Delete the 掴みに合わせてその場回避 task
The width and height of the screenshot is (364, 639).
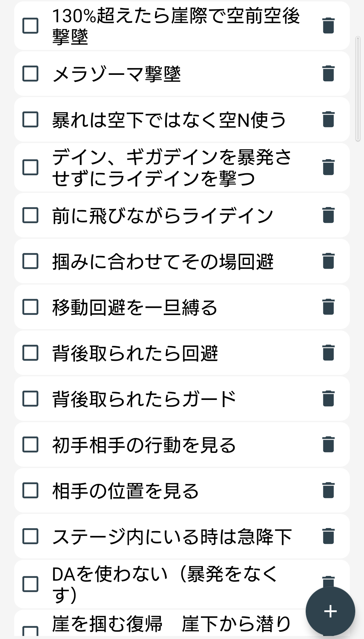coord(328,261)
